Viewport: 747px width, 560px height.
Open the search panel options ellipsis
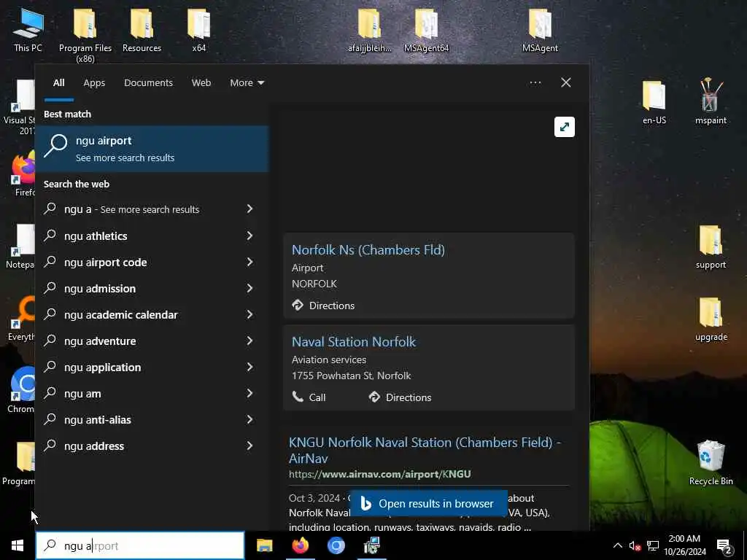pos(535,82)
